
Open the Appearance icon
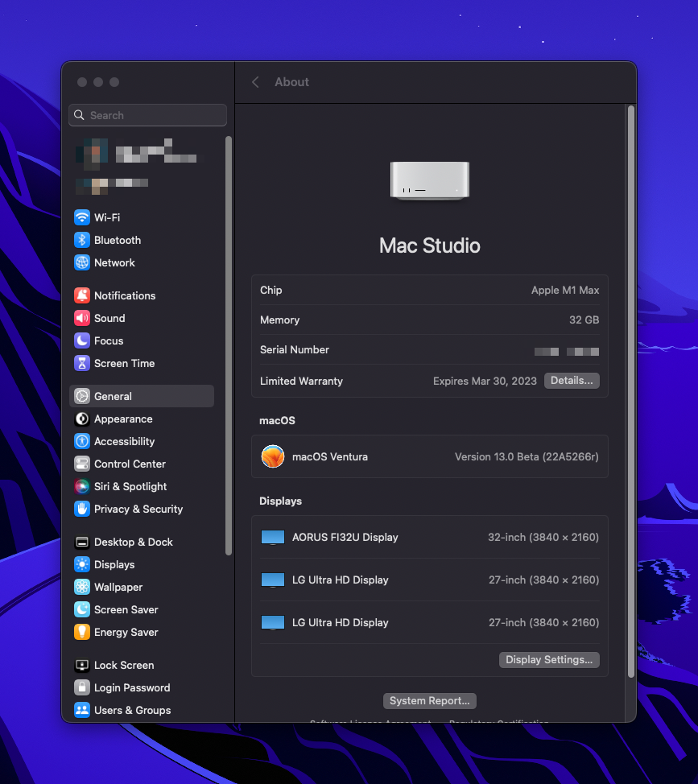coord(82,419)
